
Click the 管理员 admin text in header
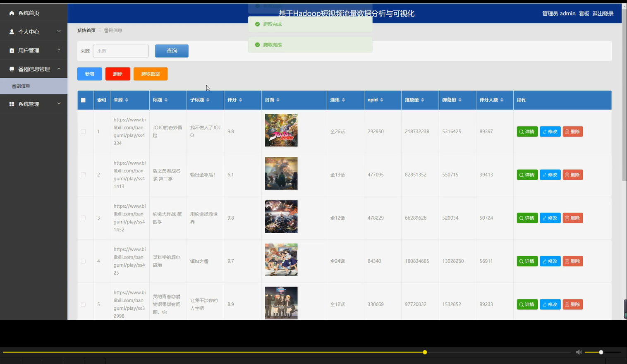559,14
